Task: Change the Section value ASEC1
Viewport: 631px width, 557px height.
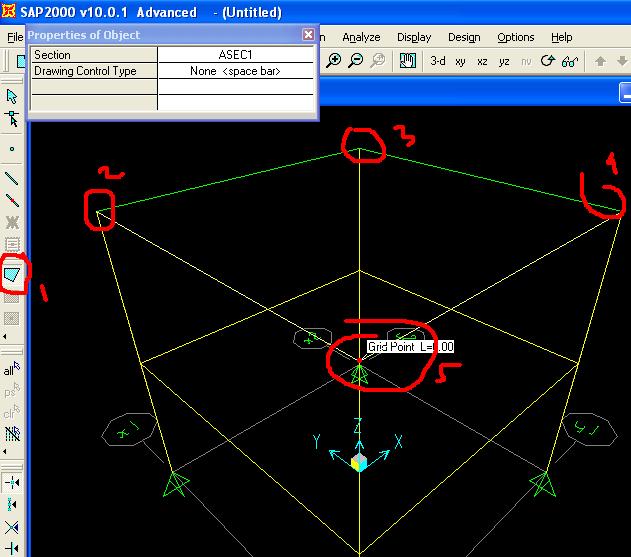Action: [235, 55]
